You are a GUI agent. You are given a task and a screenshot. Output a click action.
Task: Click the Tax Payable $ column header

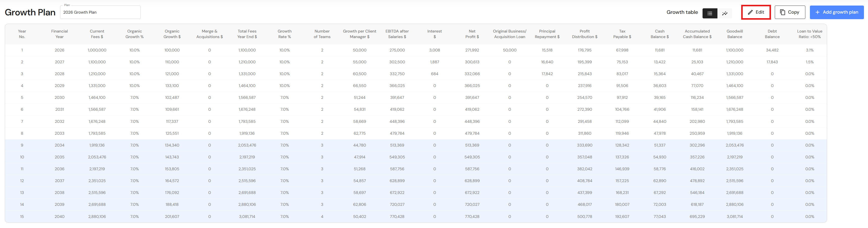pos(622,34)
